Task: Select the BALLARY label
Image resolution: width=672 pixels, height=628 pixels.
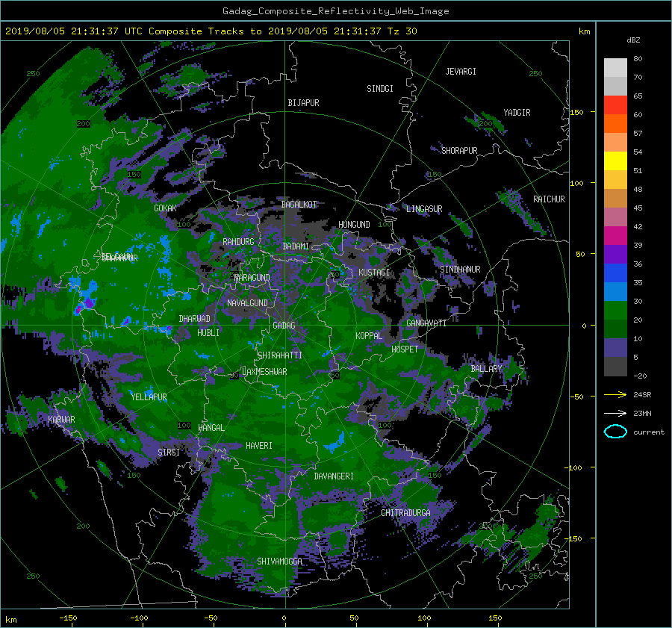Action: pyautogui.click(x=486, y=369)
